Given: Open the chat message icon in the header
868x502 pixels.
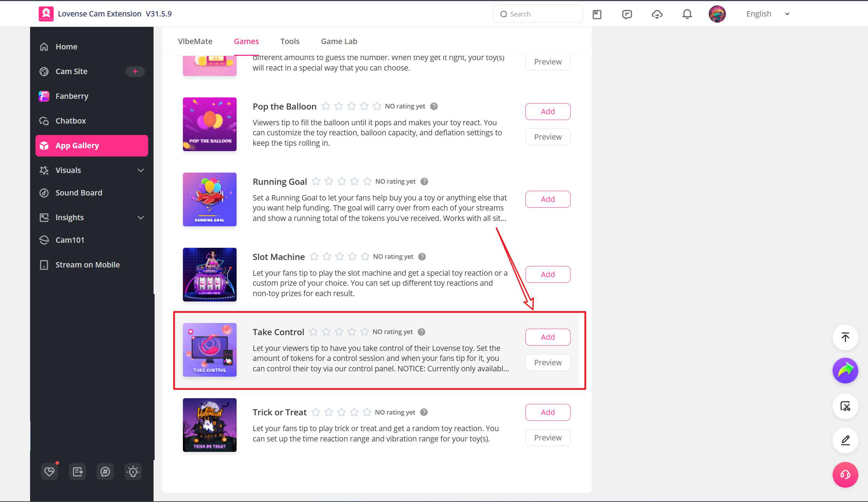Looking at the screenshot, I should [x=627, y=14].
